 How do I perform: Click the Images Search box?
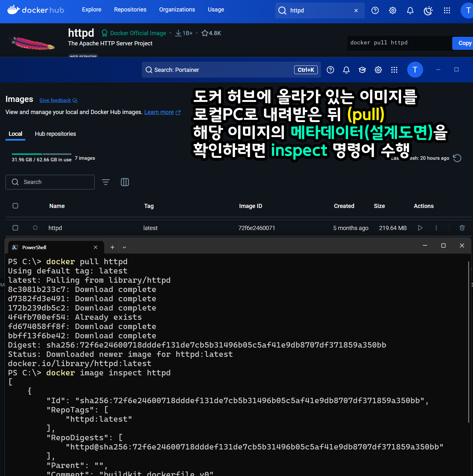[x=50, y=182]
